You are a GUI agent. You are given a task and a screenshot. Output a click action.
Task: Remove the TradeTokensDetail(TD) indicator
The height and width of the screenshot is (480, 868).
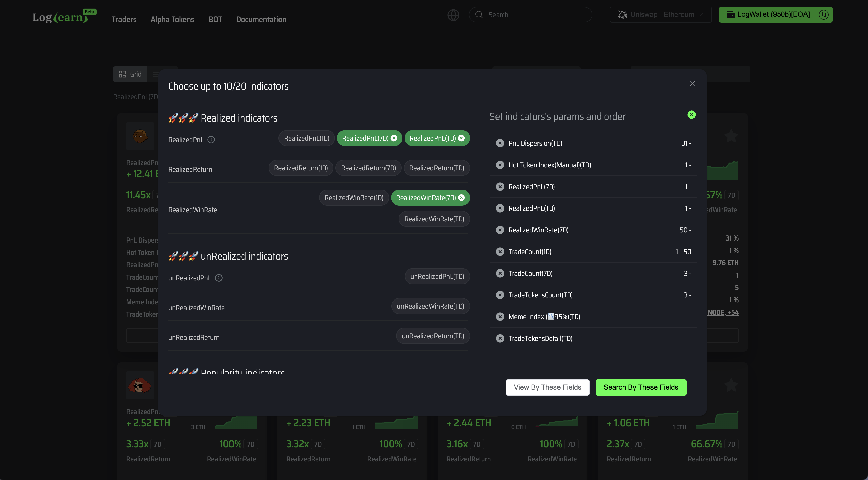coord(500,338)
